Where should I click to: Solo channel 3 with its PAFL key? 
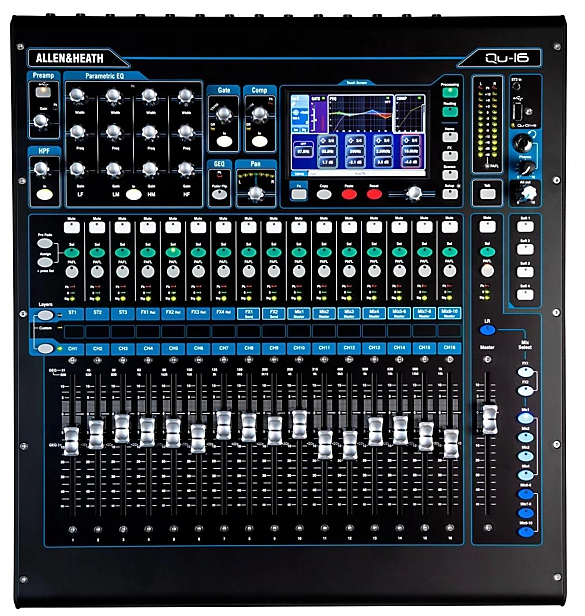point(122,271)
